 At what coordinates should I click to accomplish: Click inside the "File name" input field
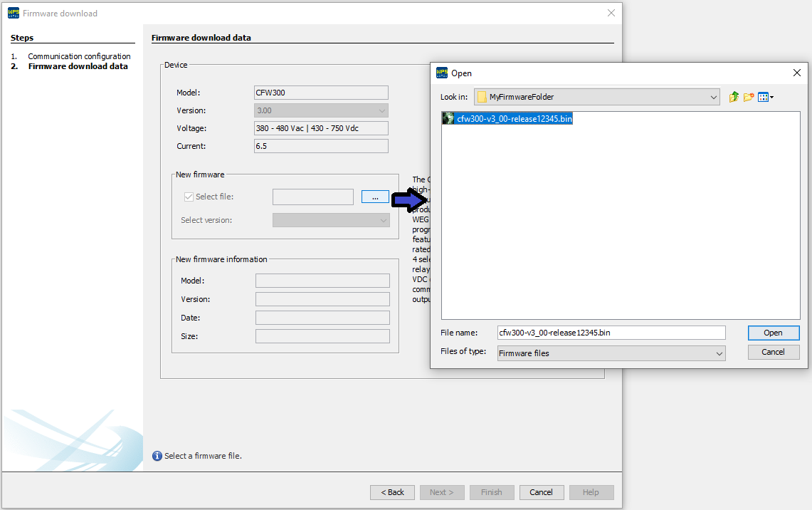[x=608, y=333]
